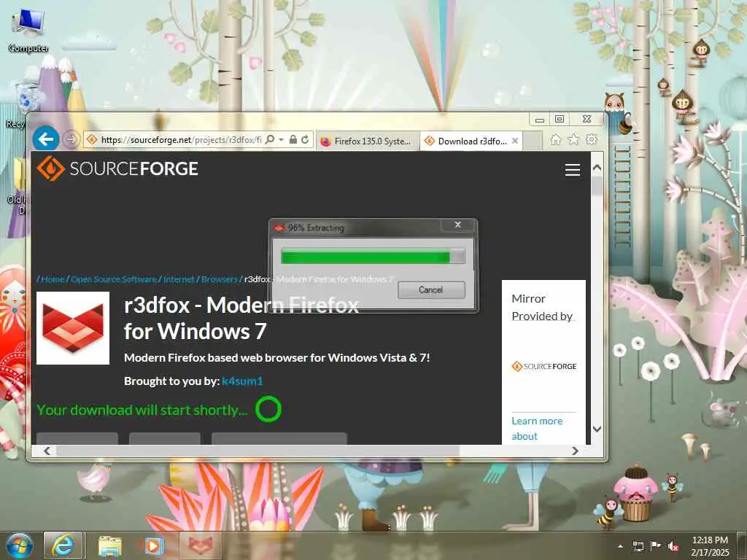This screenshot has height=560, width=747.
Task: Click the lock security icon
Action: click(293, 139)
